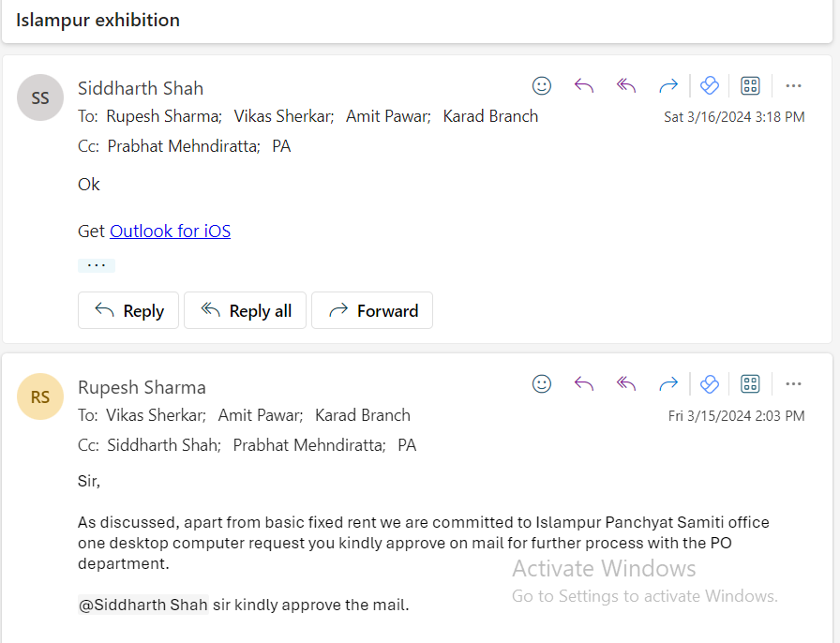This screenshot has width=840, height=643.
Task: Click the @Siddharth Shah mention
Action: pyautogui.click(x=143, y=605)
